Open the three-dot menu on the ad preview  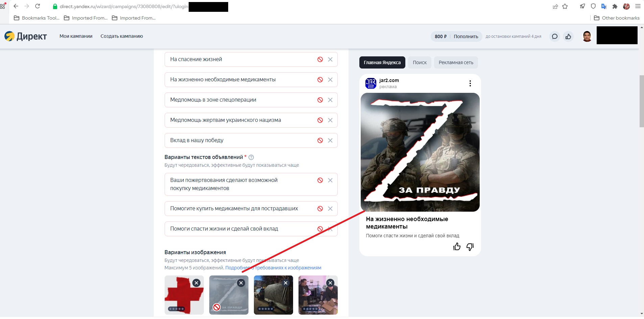click(470, 83)
